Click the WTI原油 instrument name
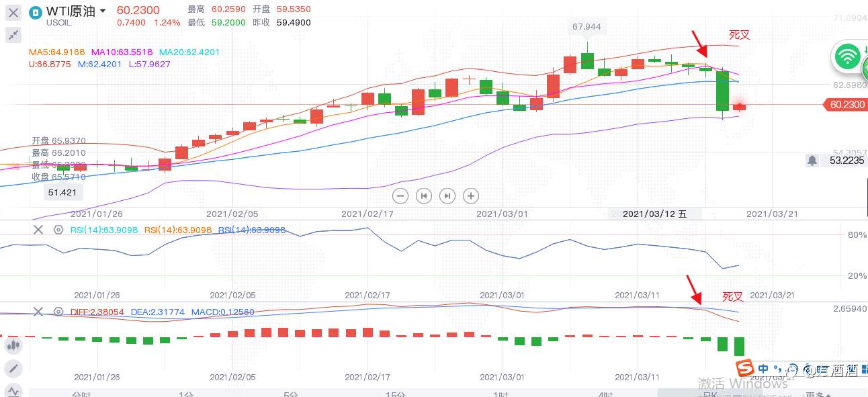 pyautogui.click(x=71, y=11)
